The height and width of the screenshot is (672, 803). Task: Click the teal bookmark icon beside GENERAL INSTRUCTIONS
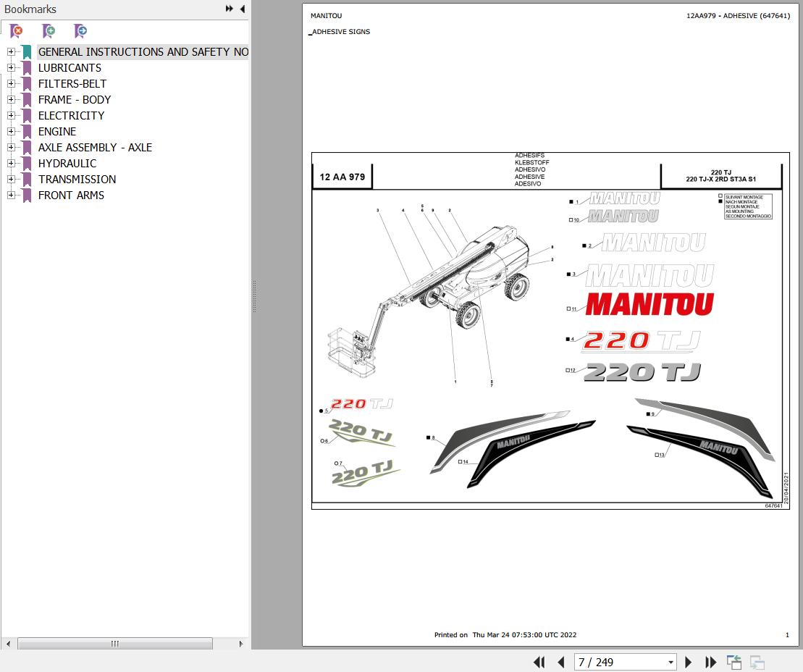point(27,51)
